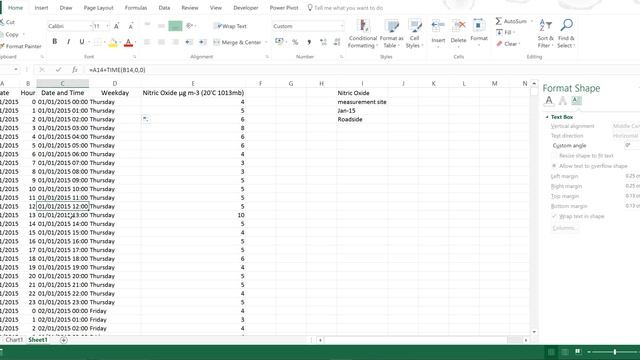Screen dimensions: 640x360
Task: Apply Comma Style format
Action: [309, 42]
